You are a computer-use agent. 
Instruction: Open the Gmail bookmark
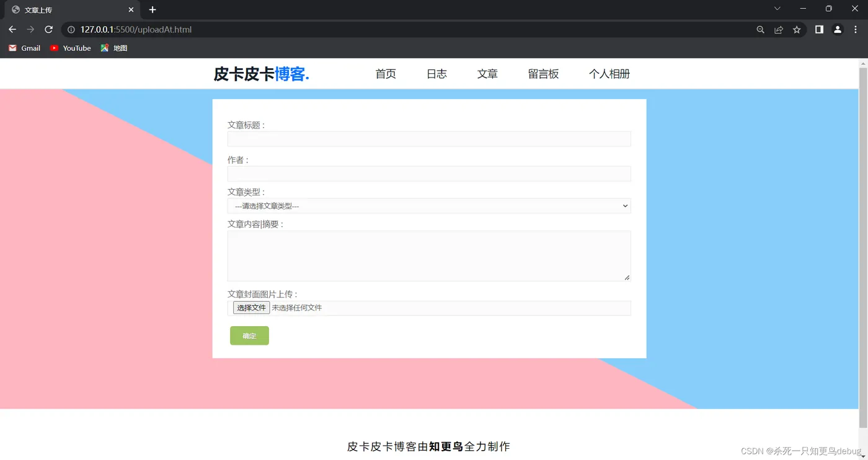pyautogui.click(x=25, y=48)
